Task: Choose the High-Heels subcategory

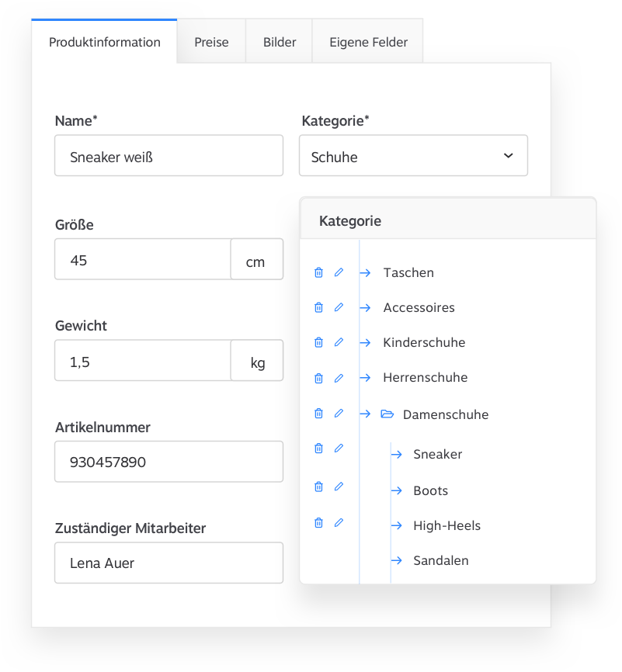Action: (x=447, y=525)
